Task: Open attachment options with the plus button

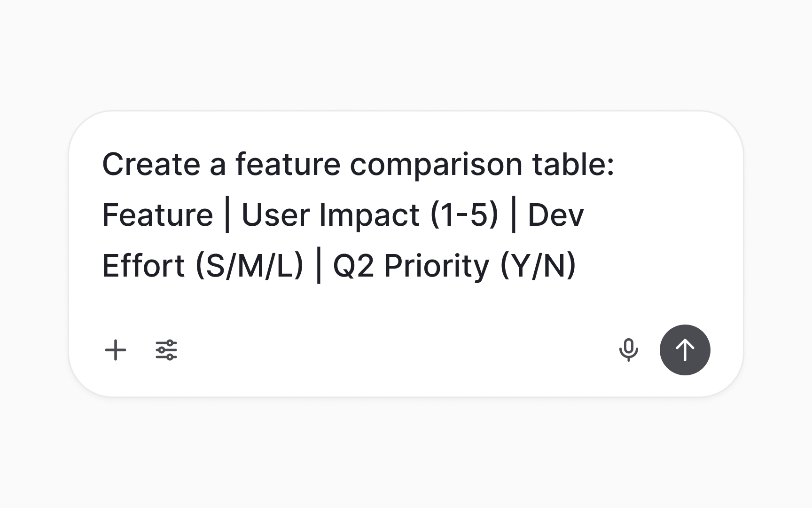Action: point(116,350)
